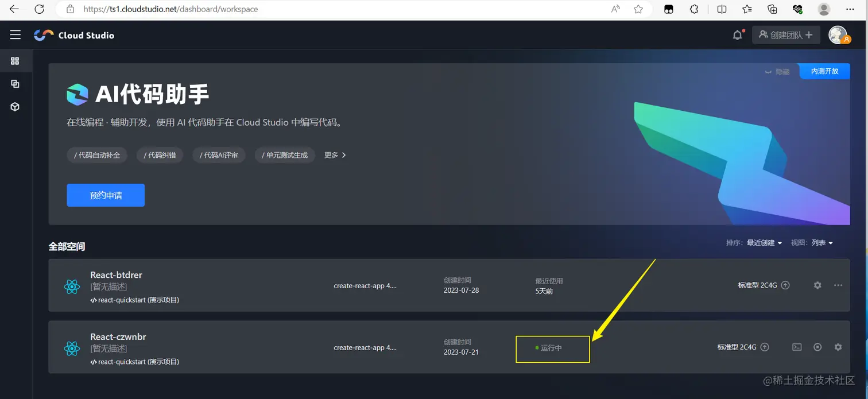868x399 pixels.
Task: Open the browser collections icon
Action: click(772, 9)
